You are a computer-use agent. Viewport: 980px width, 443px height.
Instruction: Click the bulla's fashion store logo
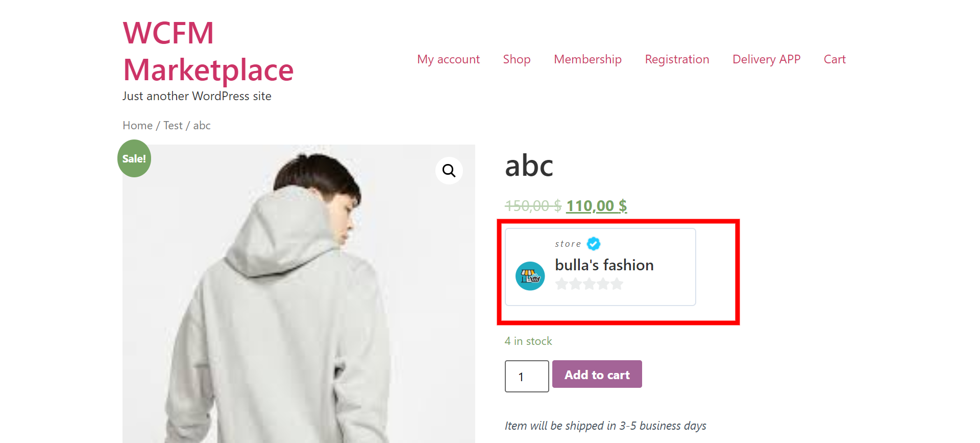coord(530,276)
